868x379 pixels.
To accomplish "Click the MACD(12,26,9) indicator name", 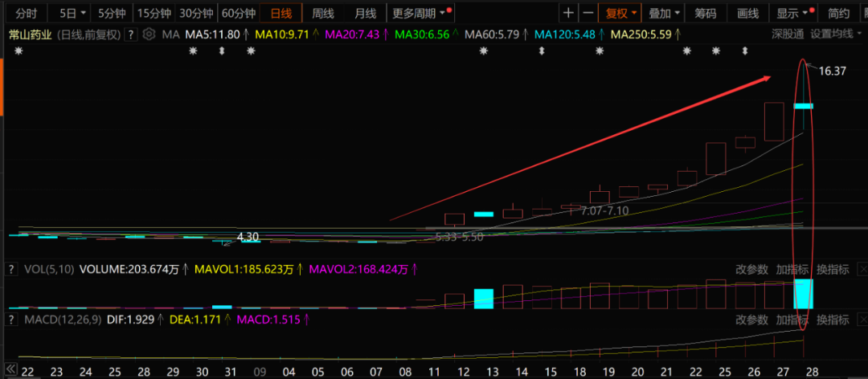I will pyautogui.click(x=63, y=320).
